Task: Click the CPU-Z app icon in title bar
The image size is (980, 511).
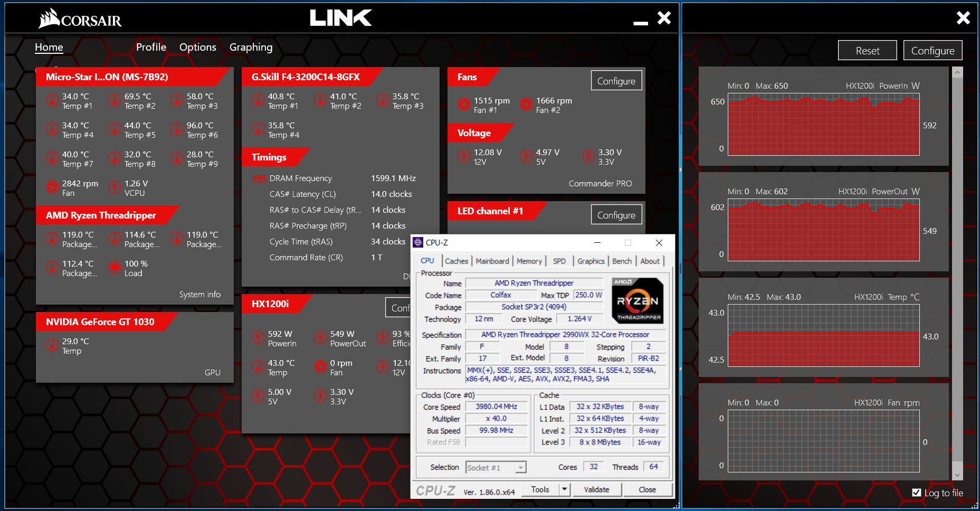Action: [418, 243]
